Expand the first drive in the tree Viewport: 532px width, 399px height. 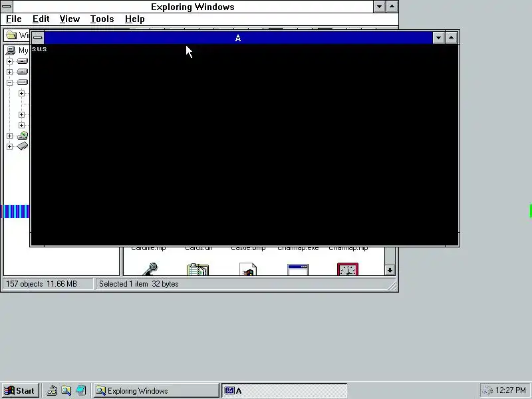(x=9, y=61)
